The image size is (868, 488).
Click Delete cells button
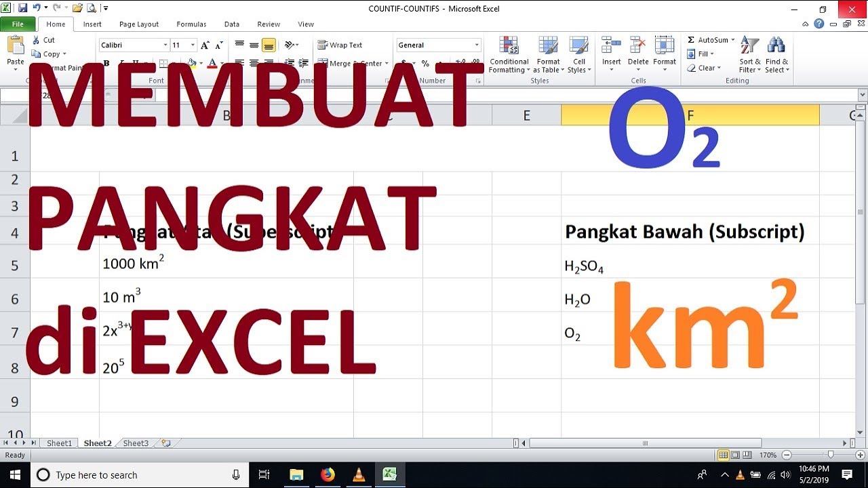638,54
